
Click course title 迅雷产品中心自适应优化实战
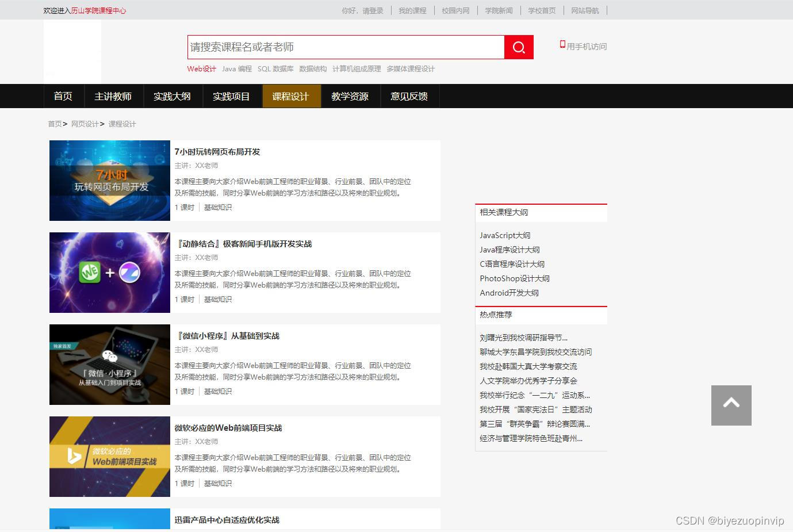[x=227, y=520]
